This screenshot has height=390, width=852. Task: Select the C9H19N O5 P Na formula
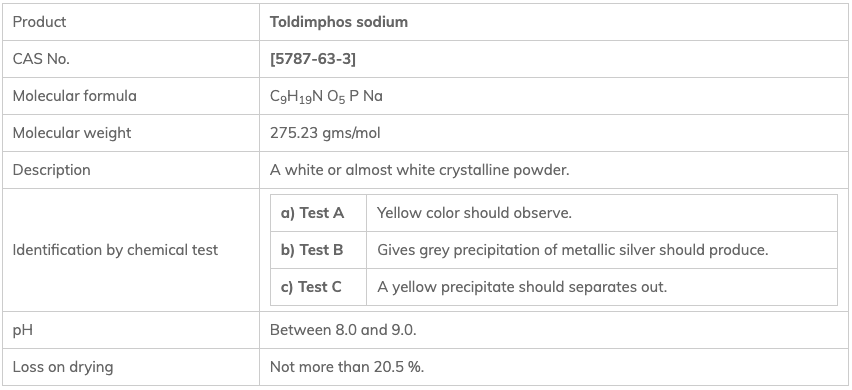pos(326,97)
